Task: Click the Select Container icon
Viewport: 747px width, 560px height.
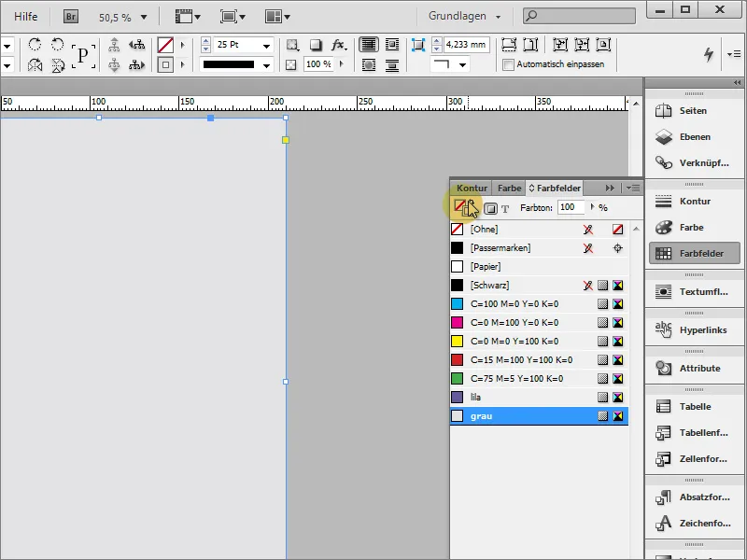Action: point(114,45)
